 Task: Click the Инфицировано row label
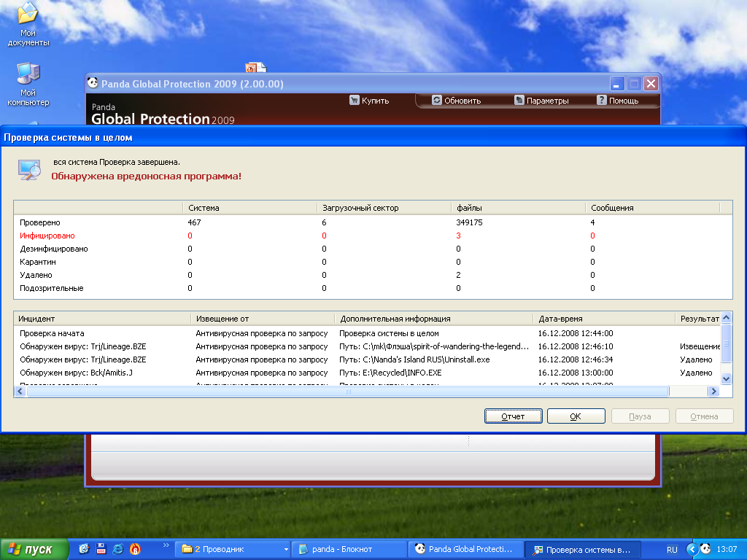tap(47, 236)
